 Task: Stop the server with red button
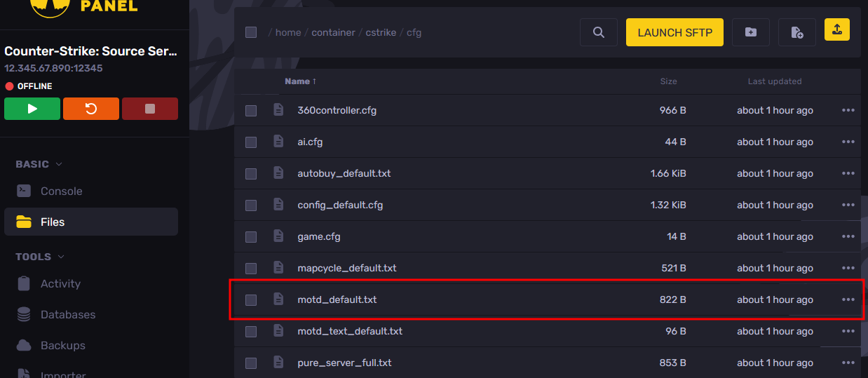coord(149,109)
